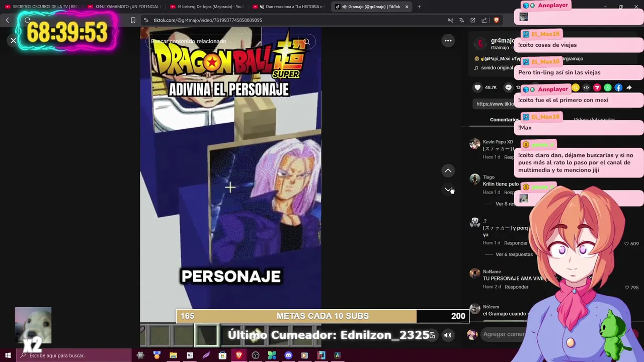Open Brave browser from taskbar
The image size is (644, 362).
(239, 355)
